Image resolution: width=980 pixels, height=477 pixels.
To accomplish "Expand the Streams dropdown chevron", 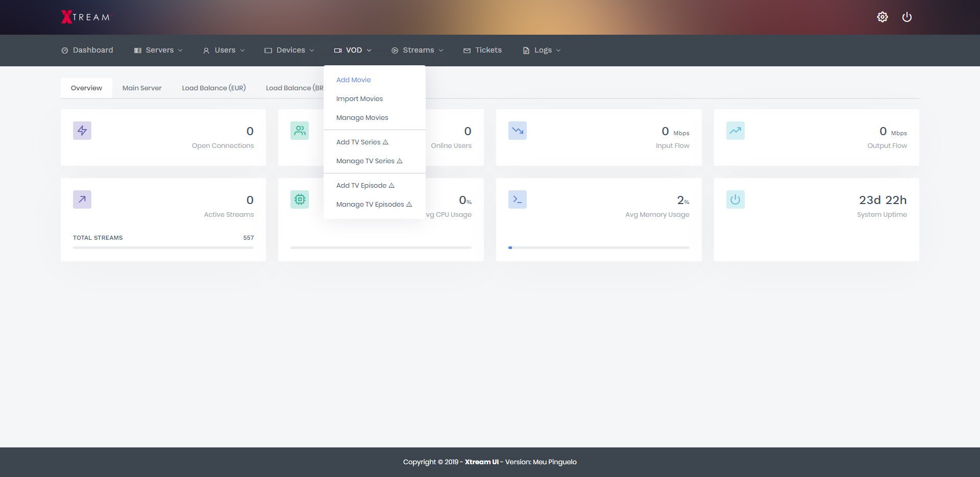I will click(x=441, y=51).
